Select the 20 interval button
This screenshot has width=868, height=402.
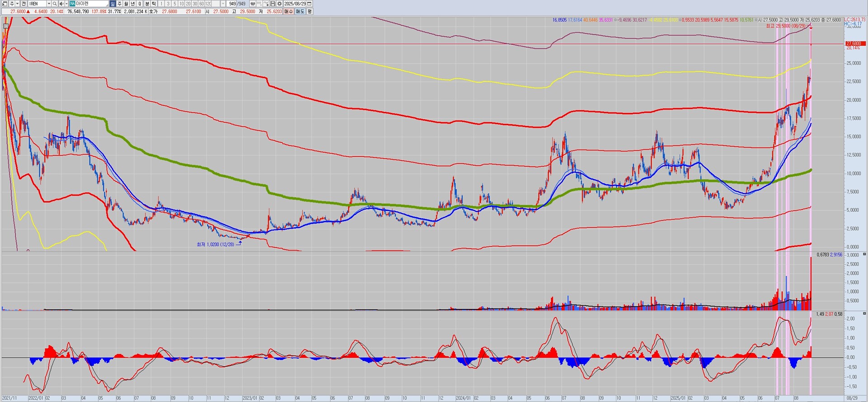pos(188,4)
